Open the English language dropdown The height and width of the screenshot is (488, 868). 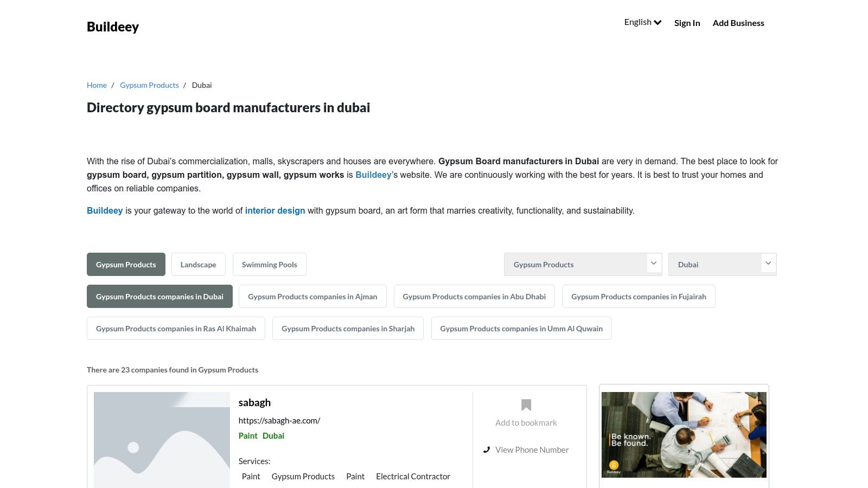pyautogui.click(x=642, y=22)
